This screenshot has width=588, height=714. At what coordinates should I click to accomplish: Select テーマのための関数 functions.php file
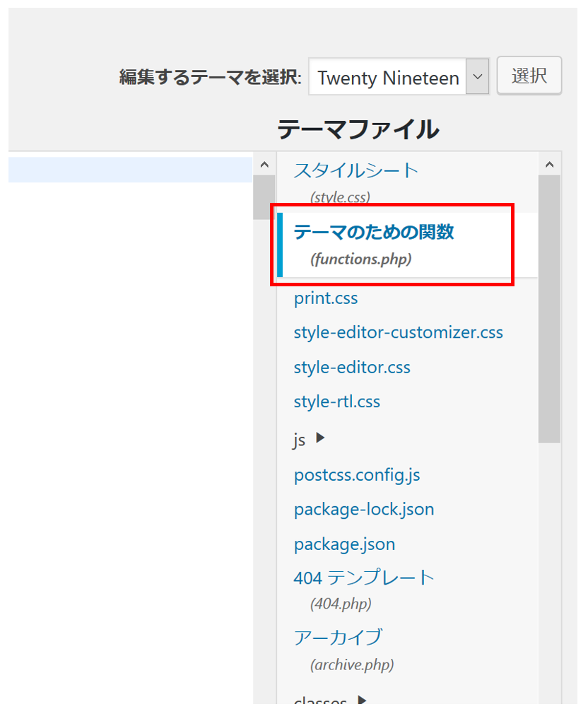point(373,232)
